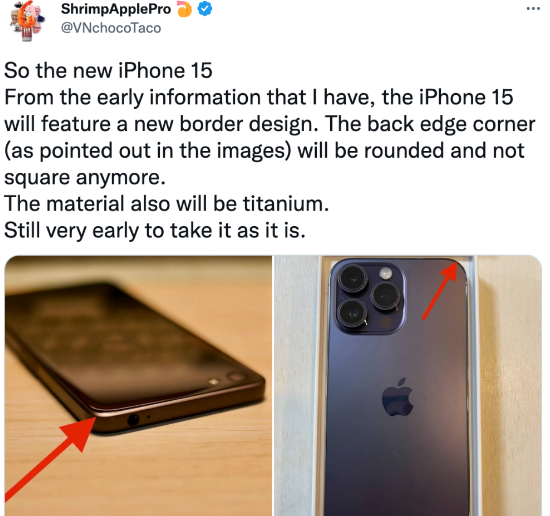Click the red arrow on left photo
550x516 pixels.
49,457
